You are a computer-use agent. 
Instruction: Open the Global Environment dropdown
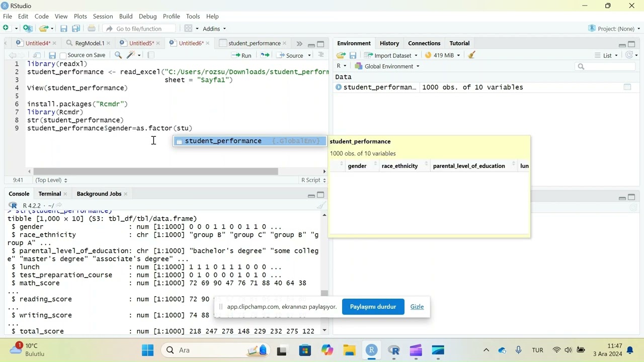click(x=387, y=66)
